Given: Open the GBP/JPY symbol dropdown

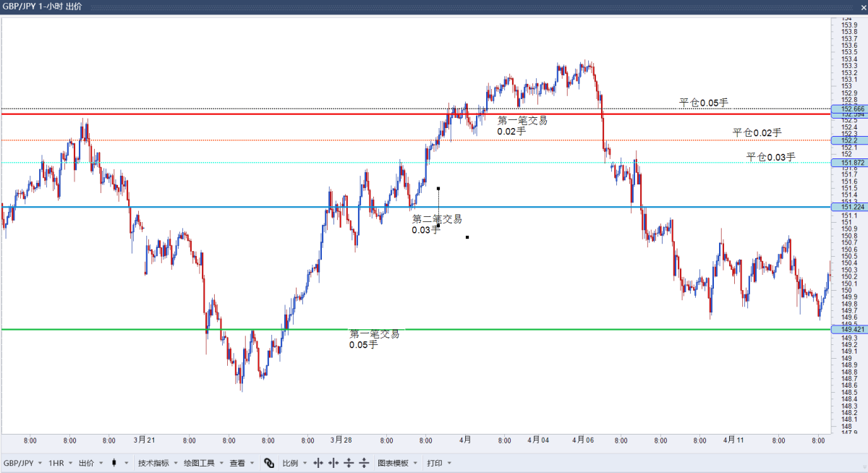Looking at the screenshot, I should click(22, 463).
